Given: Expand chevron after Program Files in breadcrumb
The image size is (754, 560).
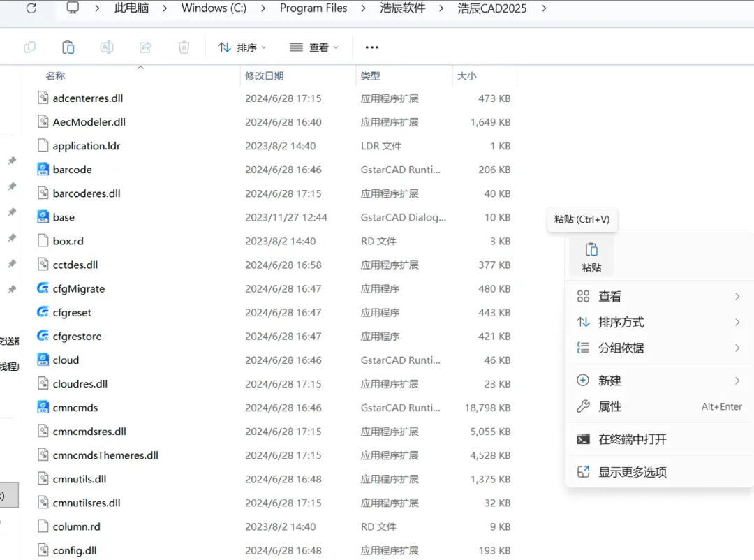Looking at the screenshot, I should tap(363, 8).
